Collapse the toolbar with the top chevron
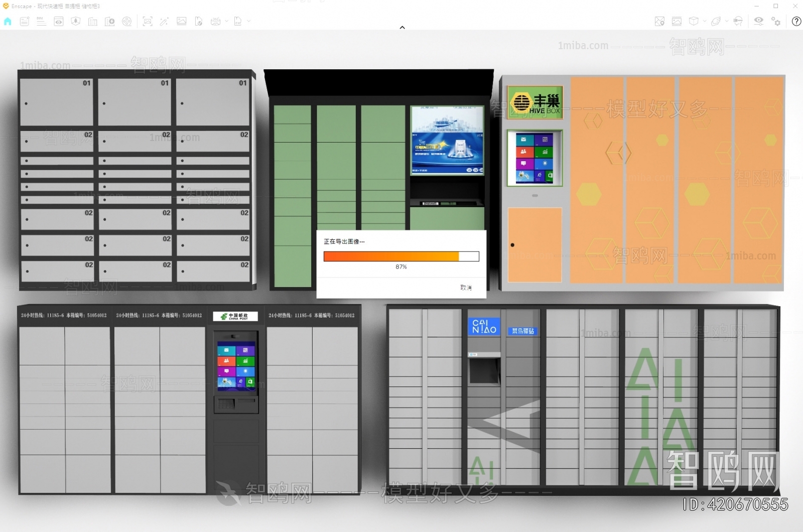Image resolution: width=803 pixels, height=532 pixels. 402,28
